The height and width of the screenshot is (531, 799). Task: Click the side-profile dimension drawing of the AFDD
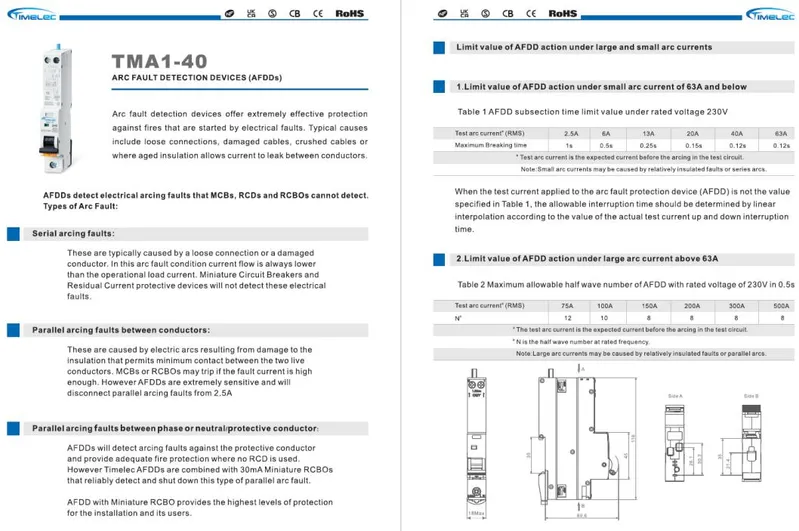pos(581,442)
